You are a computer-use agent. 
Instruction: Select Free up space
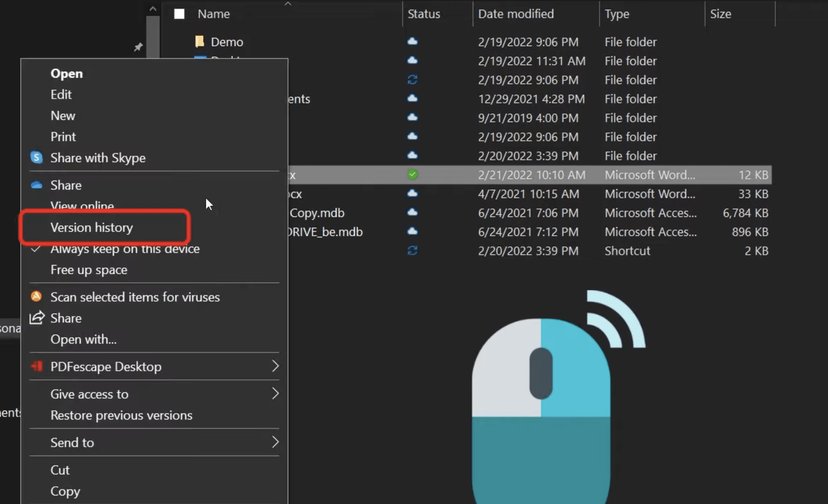coord(89,270)
